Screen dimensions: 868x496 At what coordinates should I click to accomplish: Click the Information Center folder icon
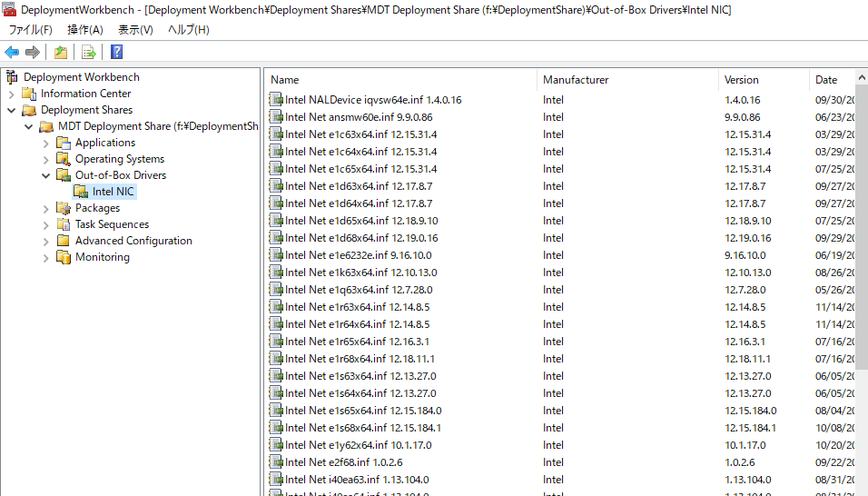(29, 94)
